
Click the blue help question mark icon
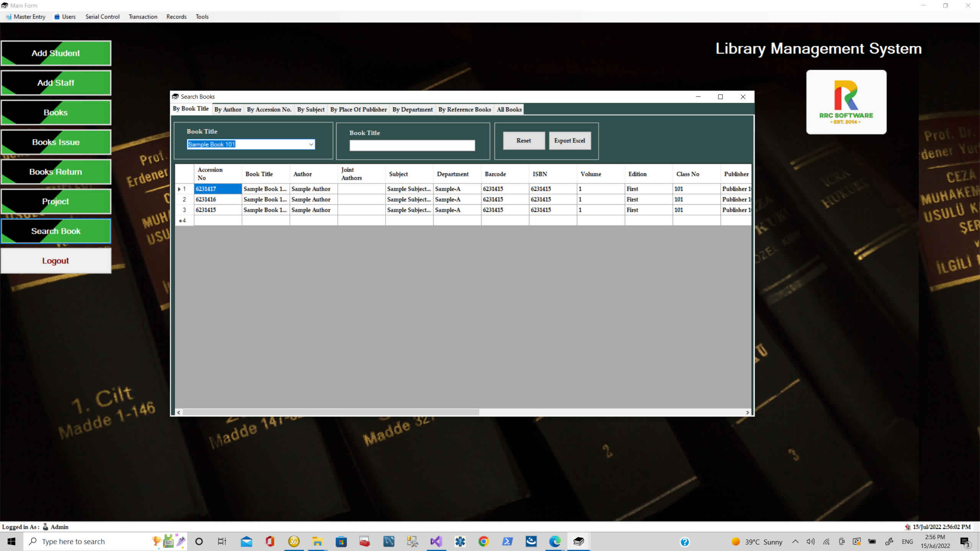click(x=684, y=541)
